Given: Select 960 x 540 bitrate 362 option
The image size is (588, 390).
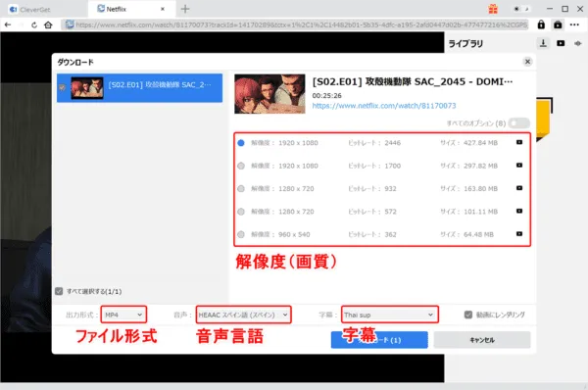Looking at the screenshot, I should pyautogui.click(x=241, y=234).
